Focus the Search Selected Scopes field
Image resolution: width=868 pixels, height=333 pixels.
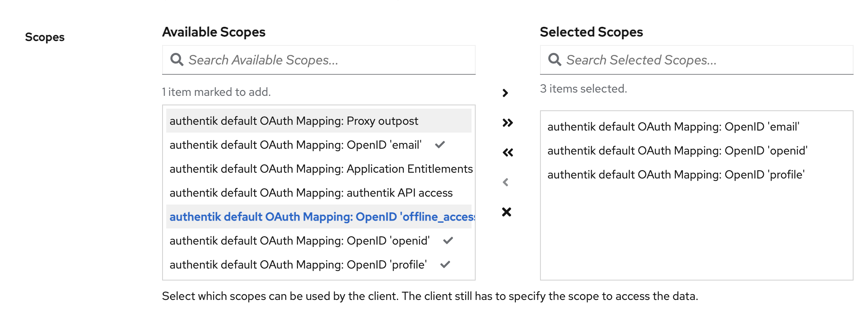click(696, 60)
